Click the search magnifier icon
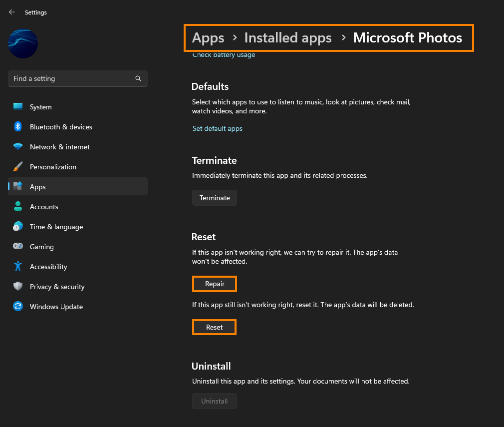Viewport: 504px width, 427px height. [138, 78]
